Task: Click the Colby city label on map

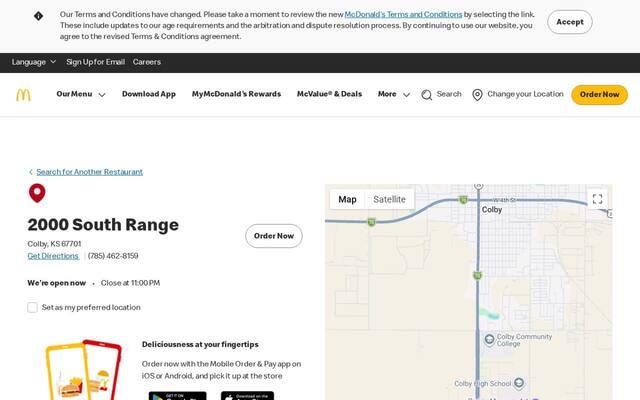Action: [x=492, y=209]
